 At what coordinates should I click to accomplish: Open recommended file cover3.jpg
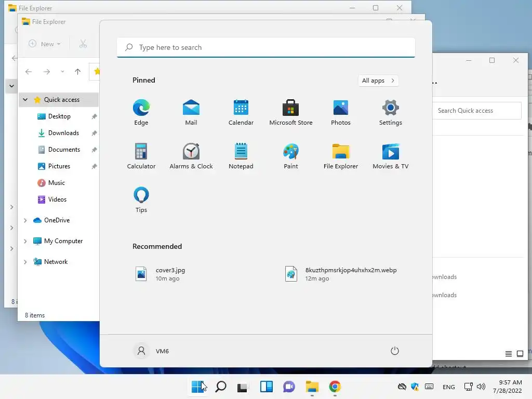click(161, 274)
